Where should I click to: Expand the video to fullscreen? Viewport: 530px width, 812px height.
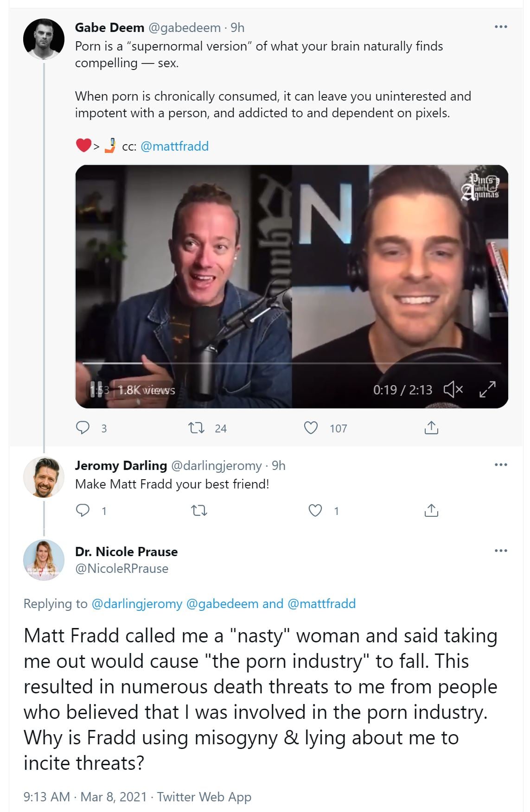[487, 389]
